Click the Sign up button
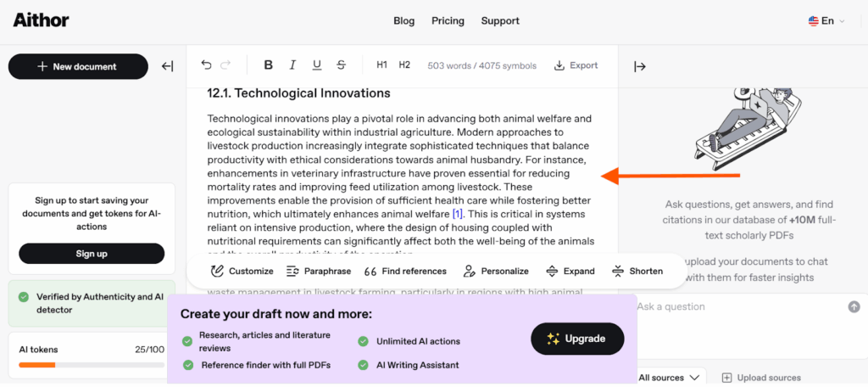The height and width of the screenshot is (387, 868). pyautogui.click(x=92, y=254)
